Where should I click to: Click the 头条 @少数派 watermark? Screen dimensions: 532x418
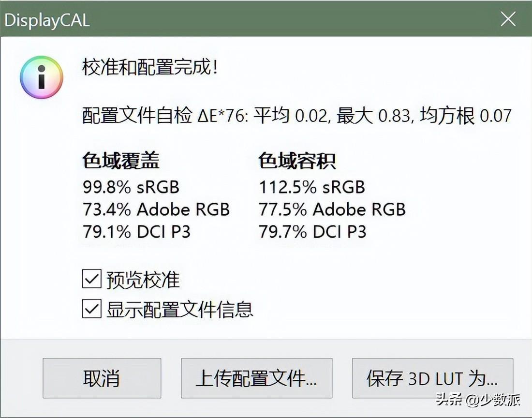point(478,399)
